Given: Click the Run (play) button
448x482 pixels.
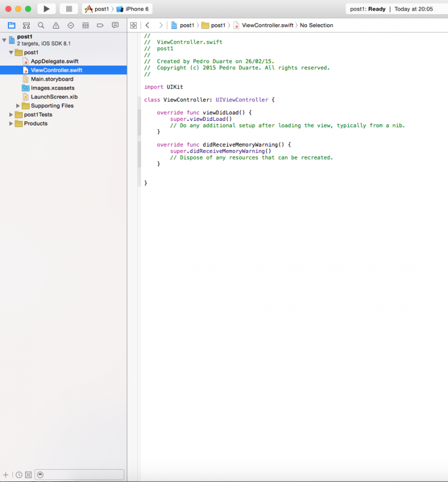Looking at the screenshot, I should tap(46, 9).
